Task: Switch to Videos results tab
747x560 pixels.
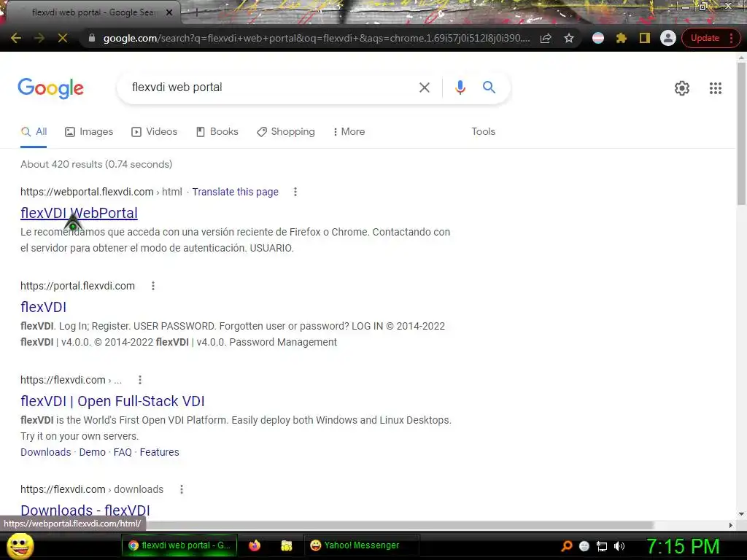Action: pyautogui.click(x=155, y=132)
